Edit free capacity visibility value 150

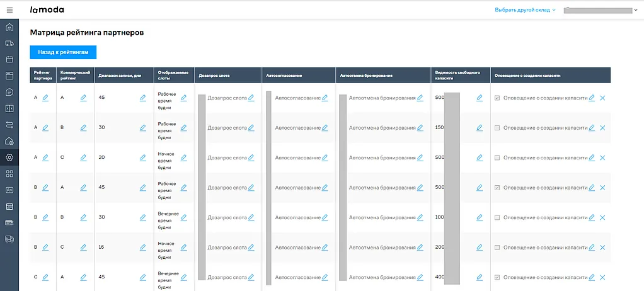[480, 128]
